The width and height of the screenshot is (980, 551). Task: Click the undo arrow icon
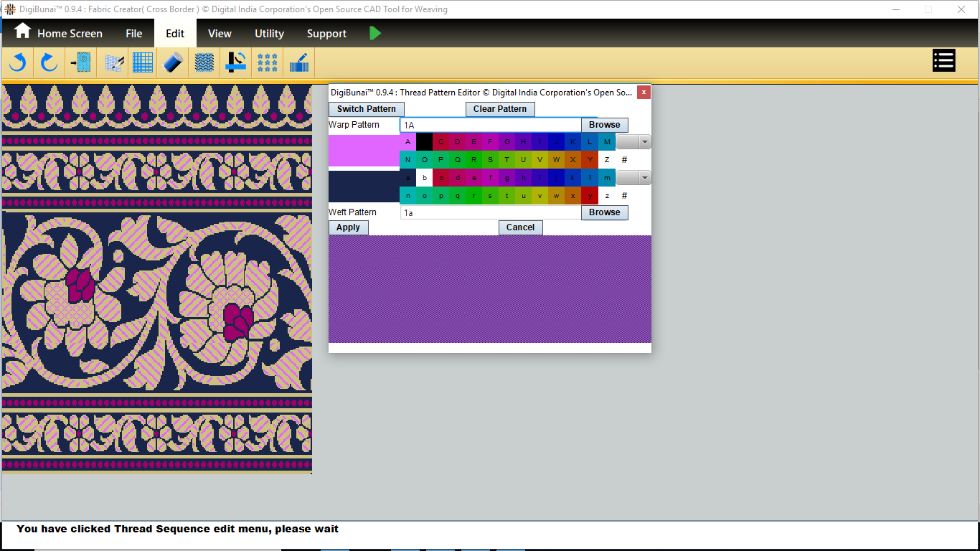tap(18, 63)
